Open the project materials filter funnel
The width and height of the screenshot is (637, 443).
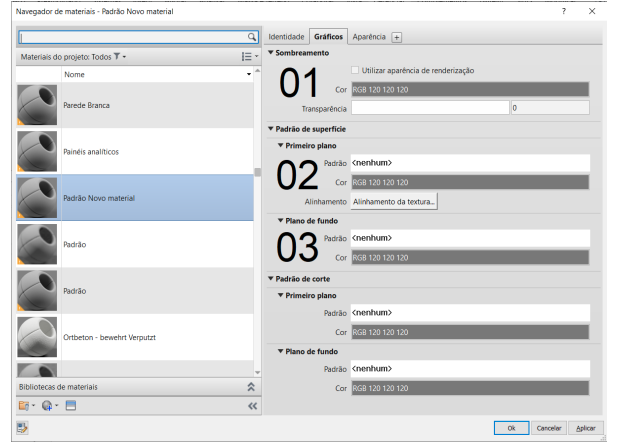coord(115,57)
